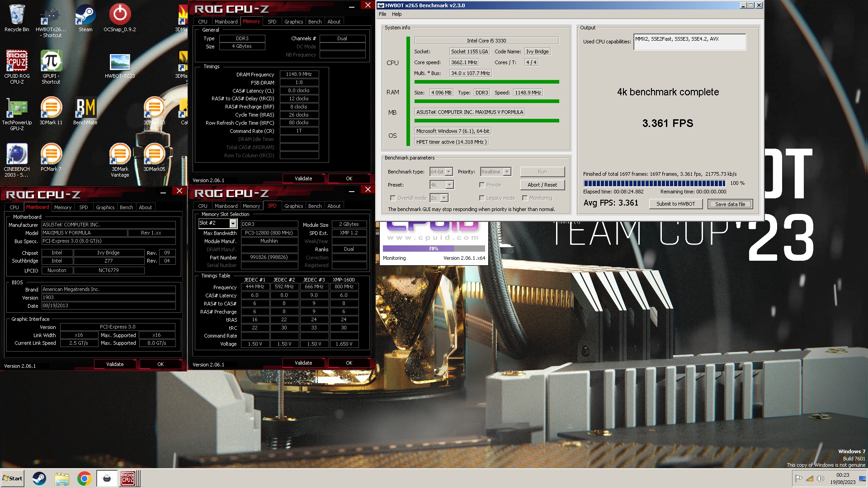Click the Steam icon in the taskbar
The height and width of the screenshot is (488, 868).
[x=39, y=479]
